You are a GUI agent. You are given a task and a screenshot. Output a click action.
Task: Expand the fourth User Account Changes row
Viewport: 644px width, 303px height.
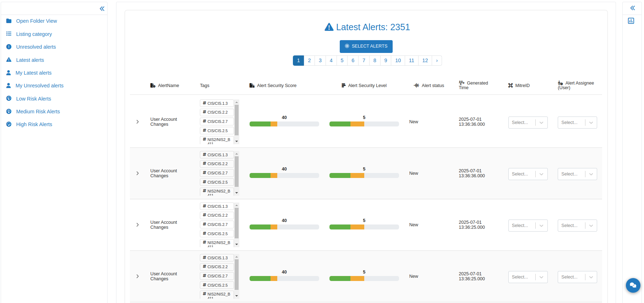pyautogui.click(x=138, y=276)
